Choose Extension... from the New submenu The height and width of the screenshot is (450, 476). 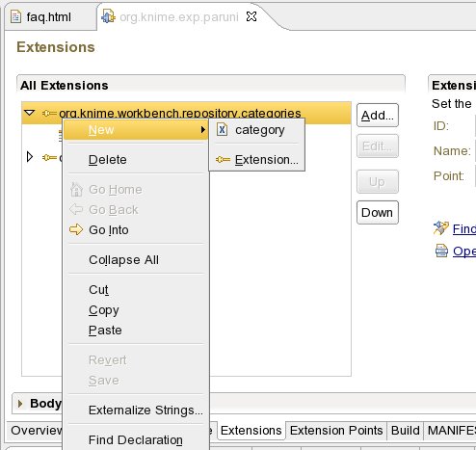(x=256, y=160)
